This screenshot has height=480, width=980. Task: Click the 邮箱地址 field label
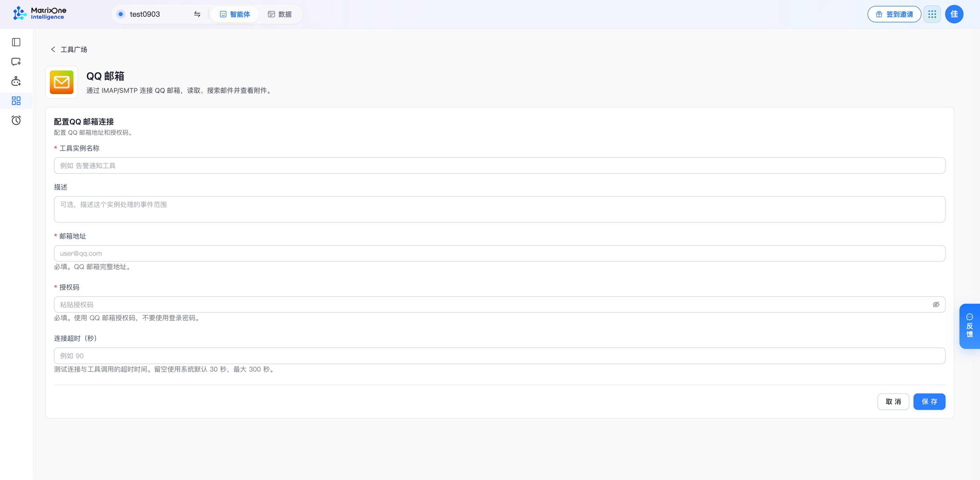[x=73, y=236]
